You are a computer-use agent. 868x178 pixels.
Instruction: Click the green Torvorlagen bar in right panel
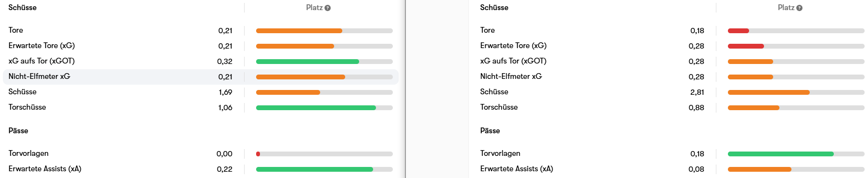(780, 154)
